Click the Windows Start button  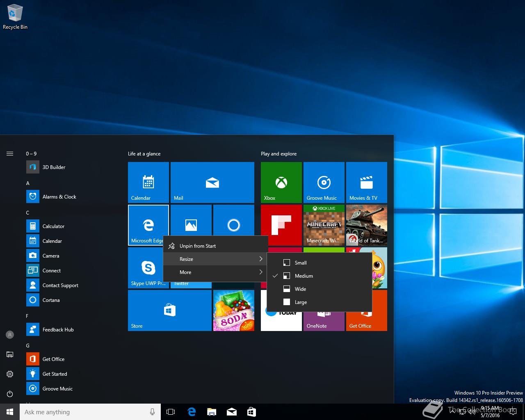pyautogui.click(x=10, y=412)
